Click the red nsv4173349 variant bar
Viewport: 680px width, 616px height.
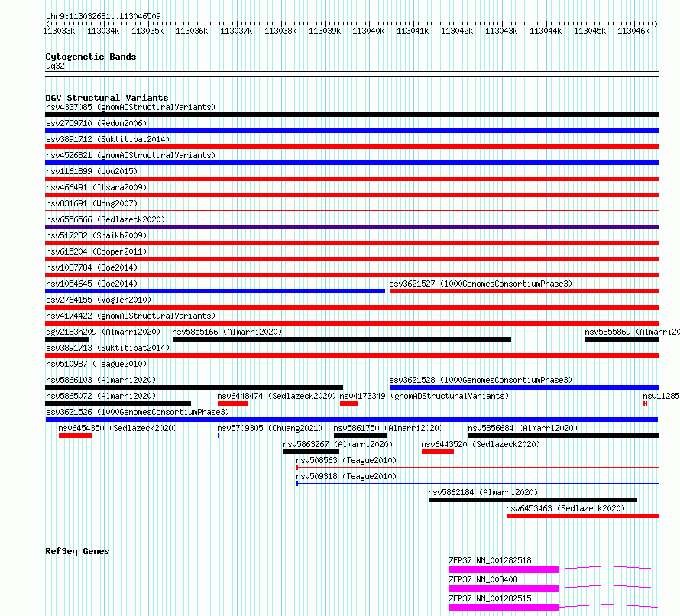tap(349, 404)
